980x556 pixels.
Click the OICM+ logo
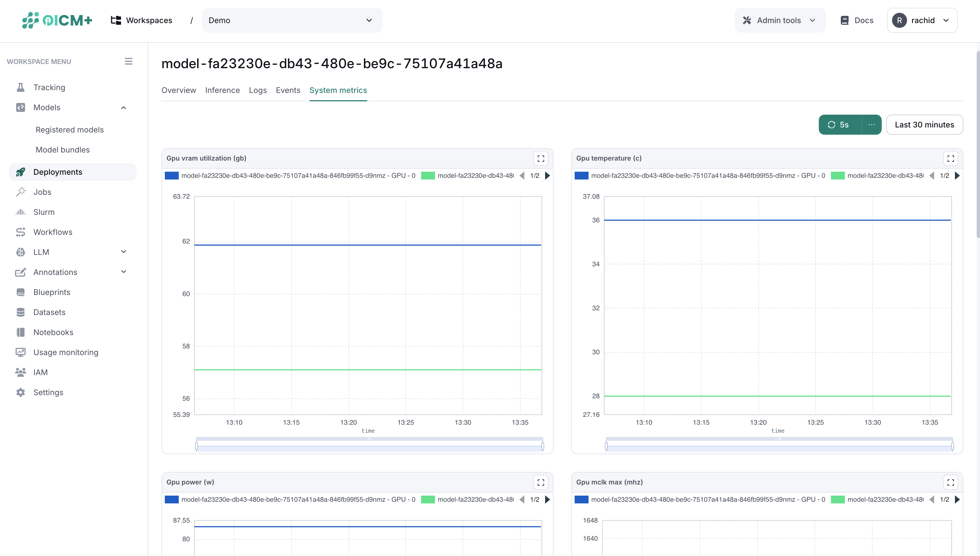[x=57, y=20]
